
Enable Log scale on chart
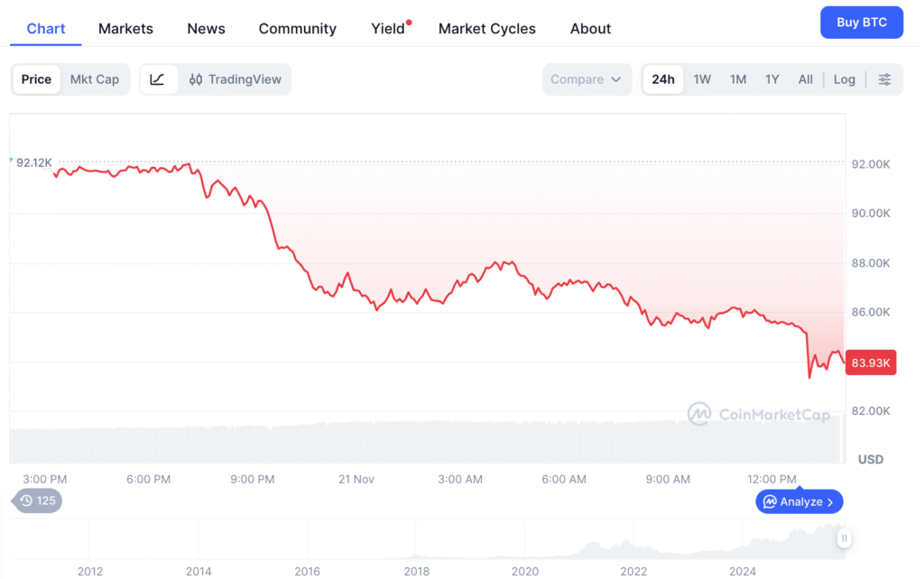coord(844,79)
